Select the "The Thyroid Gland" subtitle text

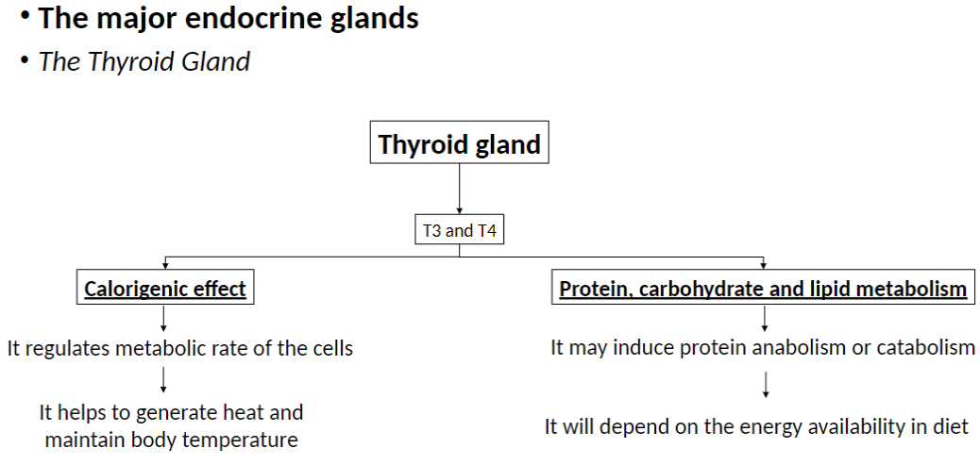click(x=144, y=62)
